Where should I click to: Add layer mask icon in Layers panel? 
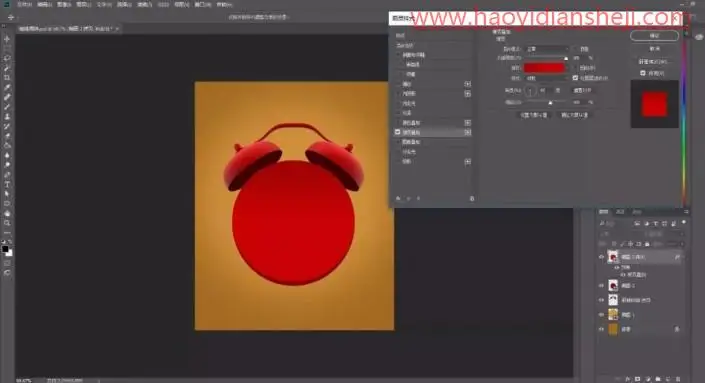[x=638, y=379]
